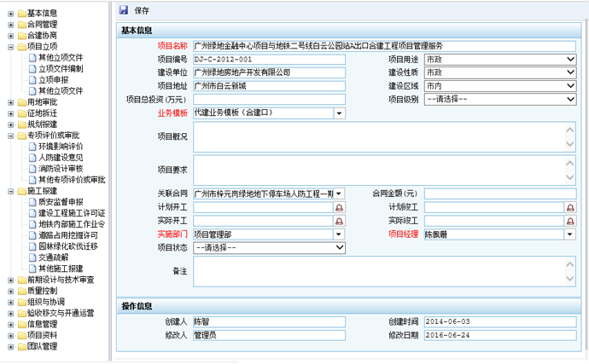The height and width of the screenshot is (364, 589).
Task: Click the 环境影响评价 document icon
Action: pyautogui.click(x=32, y=147)
